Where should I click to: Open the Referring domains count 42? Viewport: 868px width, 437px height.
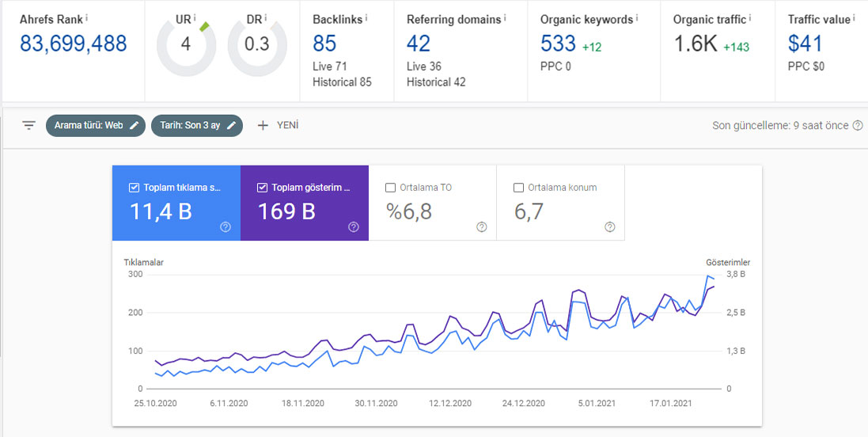419,44
